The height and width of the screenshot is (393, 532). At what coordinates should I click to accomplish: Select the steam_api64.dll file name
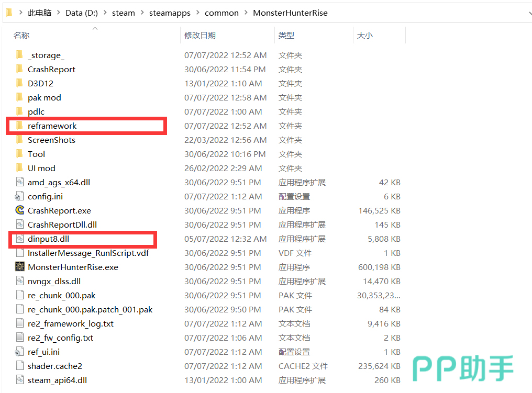click(58, 380)
